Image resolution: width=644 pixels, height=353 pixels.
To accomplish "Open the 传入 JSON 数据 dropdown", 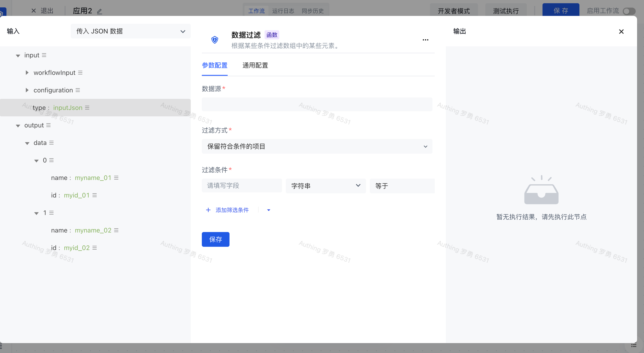I will [131, 31].
